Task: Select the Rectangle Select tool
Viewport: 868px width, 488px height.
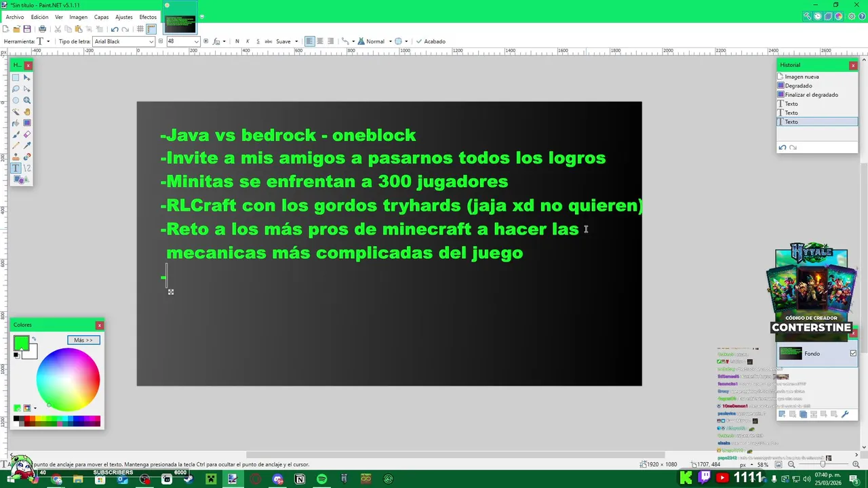Action: (x=16, y=77)
